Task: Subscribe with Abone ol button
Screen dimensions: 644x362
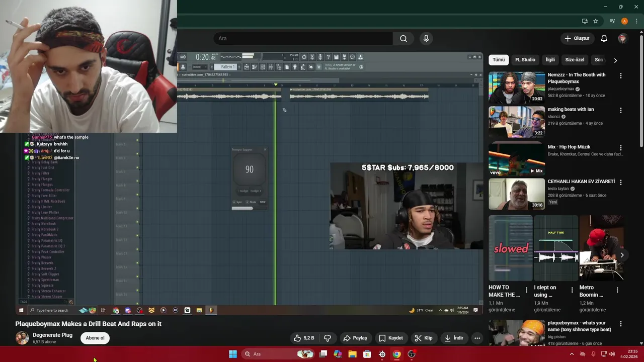Action: coord(95,338)
